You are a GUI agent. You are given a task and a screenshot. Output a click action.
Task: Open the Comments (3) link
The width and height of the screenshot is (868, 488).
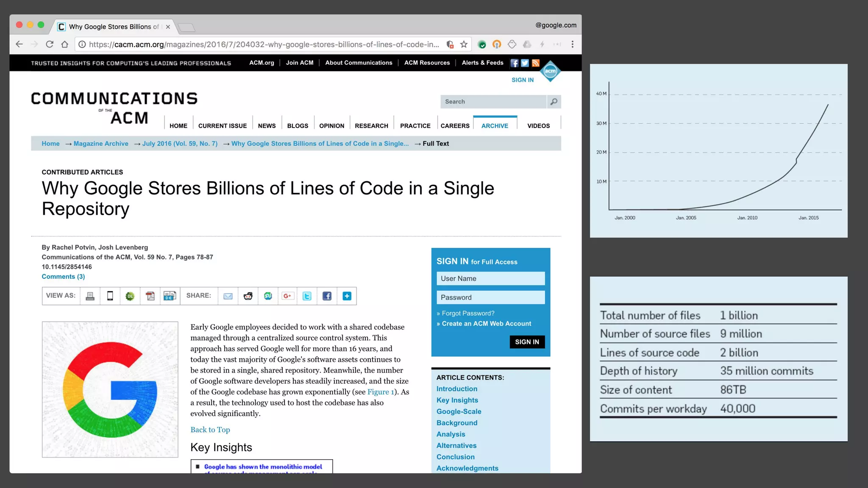(x=63, y=277)
